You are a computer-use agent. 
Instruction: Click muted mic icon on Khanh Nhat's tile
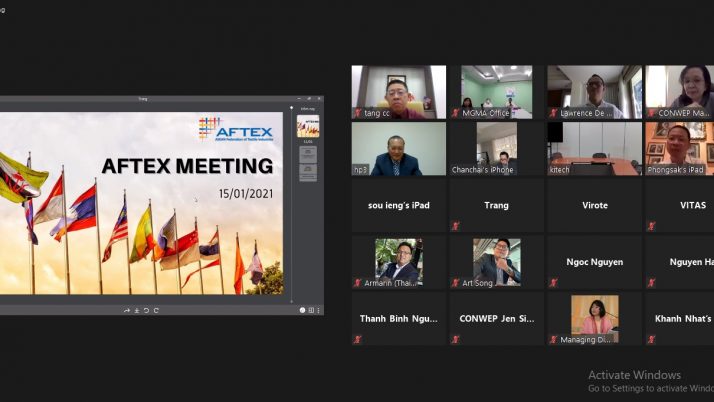[x=652, y=339]
